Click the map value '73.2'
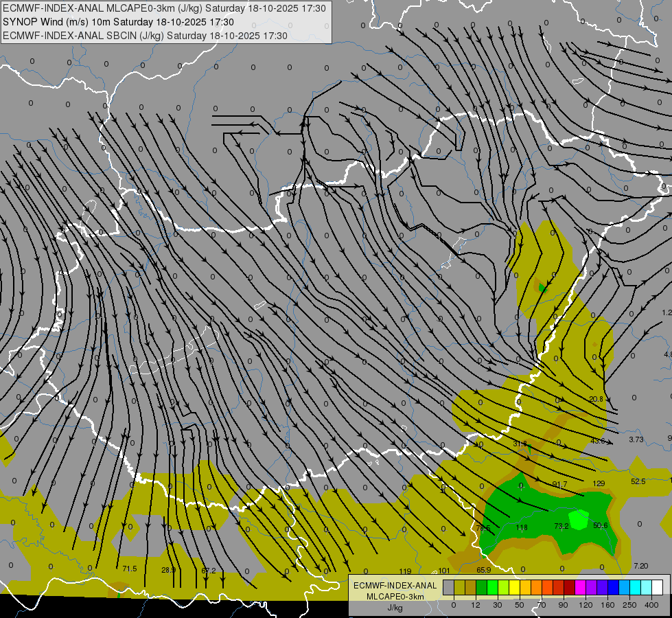672x618 pixels. tap(561, 526)
